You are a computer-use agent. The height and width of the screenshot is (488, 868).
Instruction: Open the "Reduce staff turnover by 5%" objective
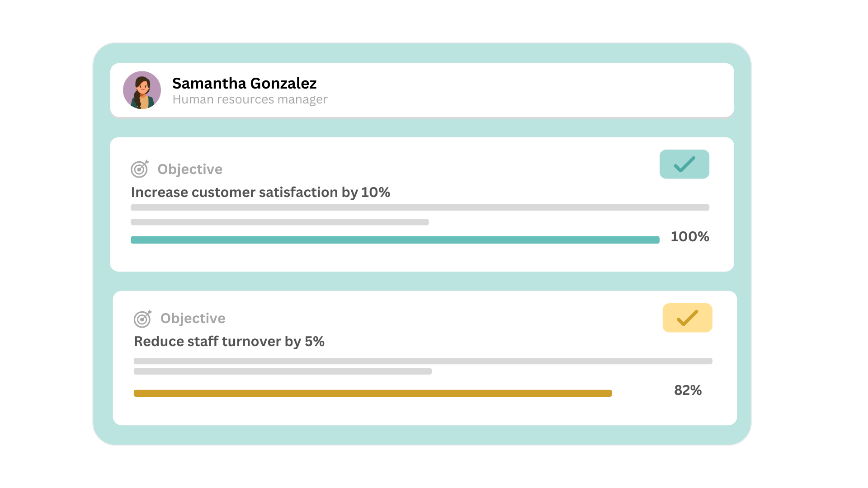click(x=229, y=342)
